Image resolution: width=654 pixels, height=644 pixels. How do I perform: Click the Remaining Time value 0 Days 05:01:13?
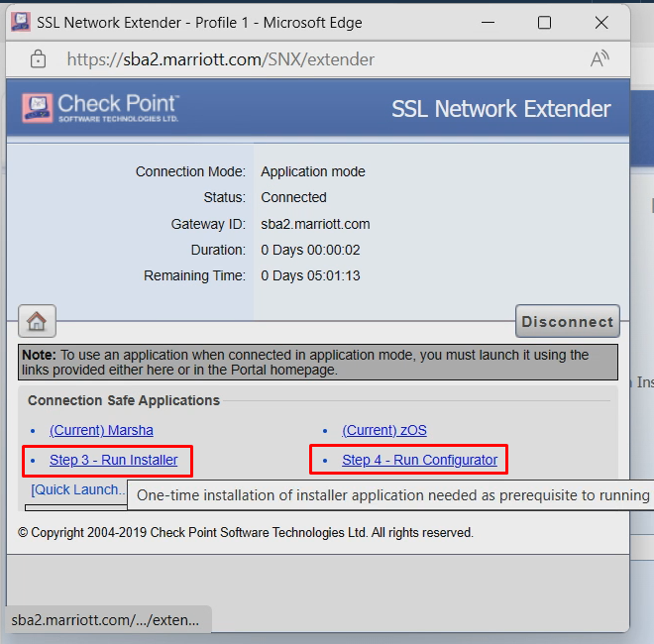click(x=310, y=275)
